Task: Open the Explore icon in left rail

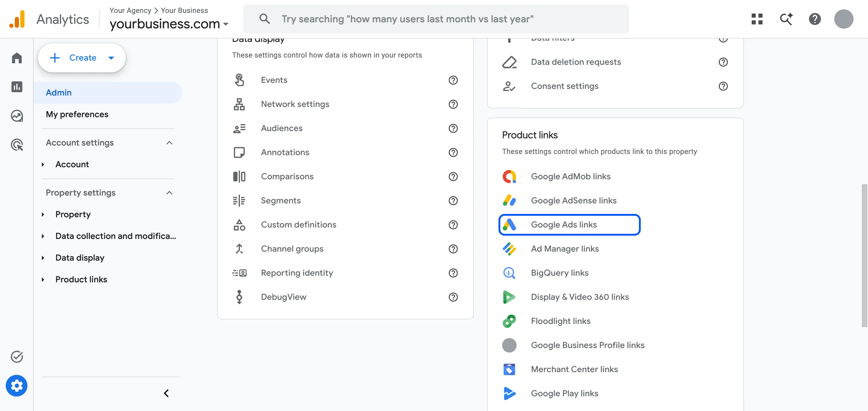Action: pos(17,115)
